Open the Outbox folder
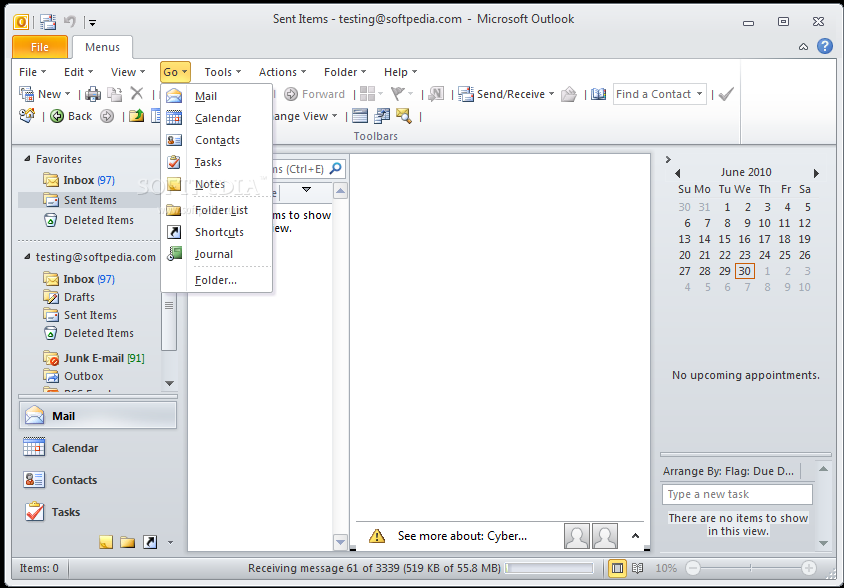844x588 pixels. click(x=74, y=376)
